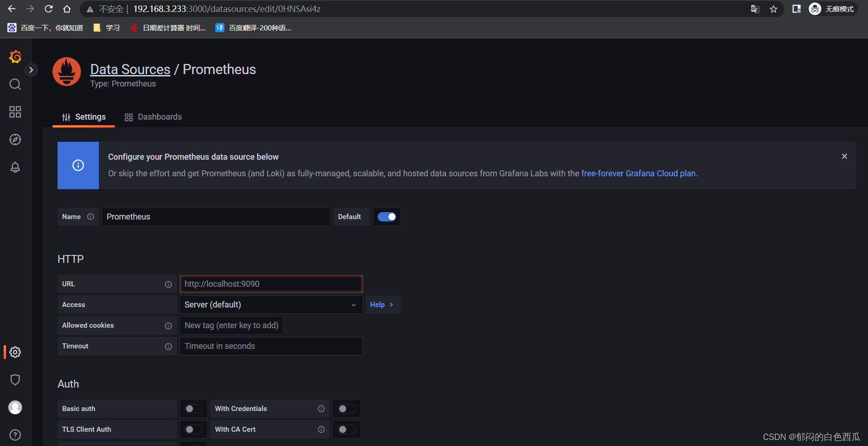Image resolution: width=868 pixels, height=446 pixels.
Task: Click the info icon next to Timeout
Action: (x=168, y=347)
